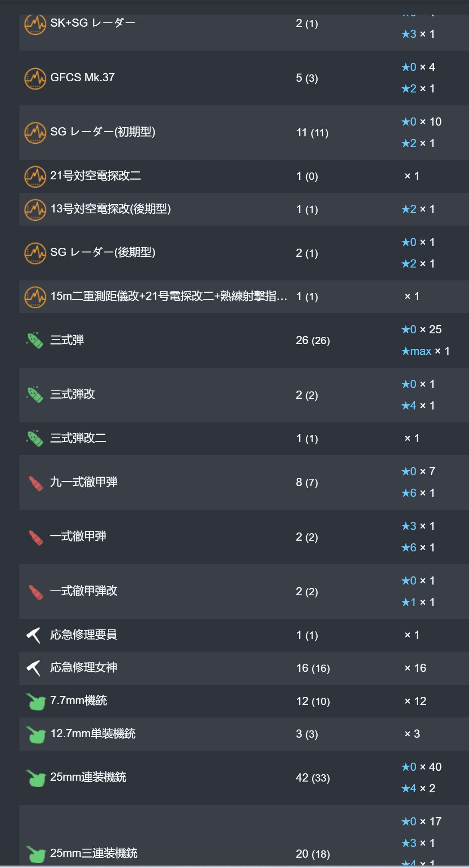469x868 pixels.
Task: Click the green gun icon beside 7.7mm機銃
Action: click(x=36, y=701)
